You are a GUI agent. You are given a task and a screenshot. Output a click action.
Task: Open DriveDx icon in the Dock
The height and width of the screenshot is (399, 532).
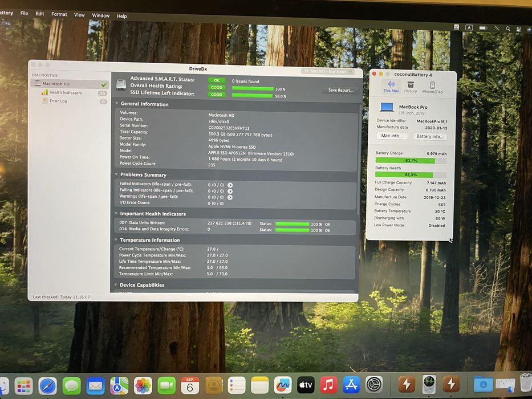click(x=429, y=384)
